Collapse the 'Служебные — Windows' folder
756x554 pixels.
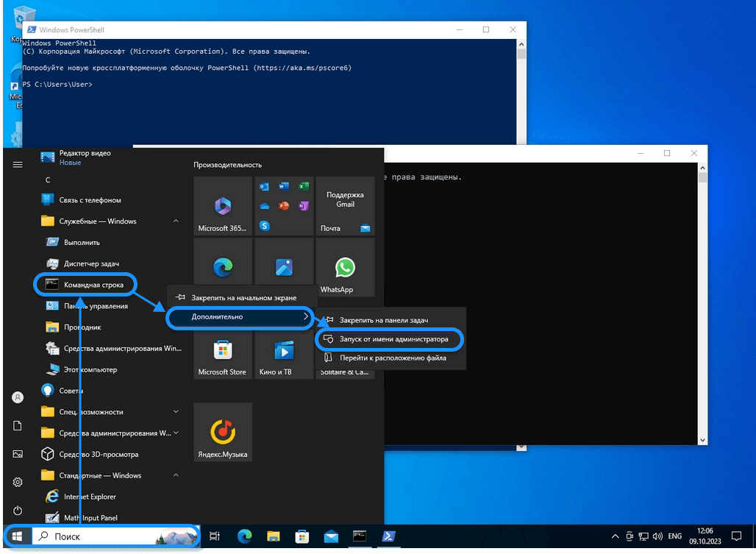[176, 221]
